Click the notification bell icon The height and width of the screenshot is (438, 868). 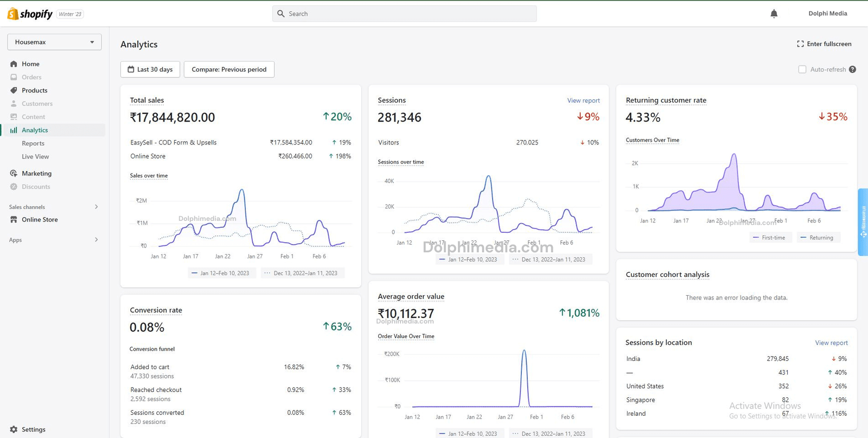click(774, 14)
